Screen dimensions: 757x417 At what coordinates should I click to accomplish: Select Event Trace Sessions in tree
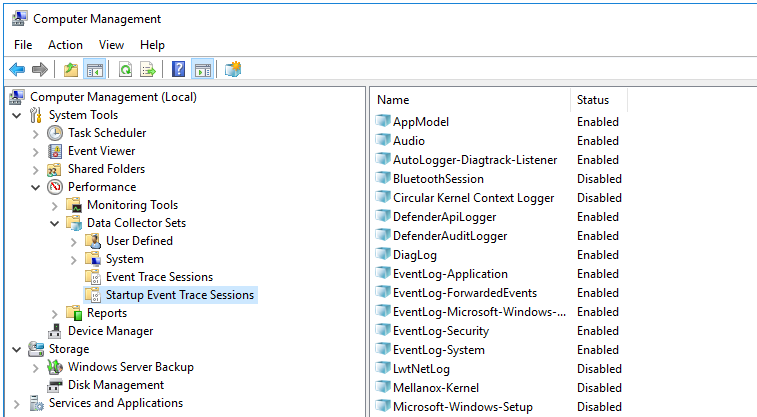[x=159, y=277]
